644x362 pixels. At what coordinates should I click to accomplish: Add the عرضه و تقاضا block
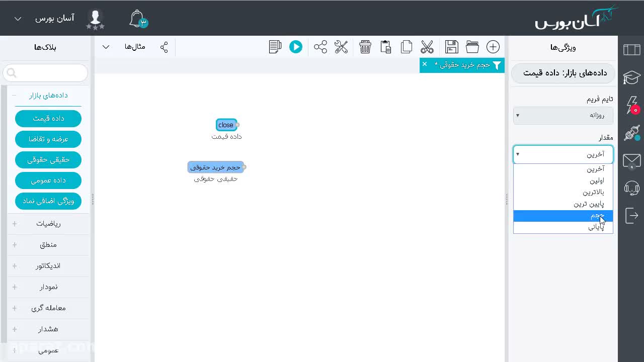tap(48, 139)
